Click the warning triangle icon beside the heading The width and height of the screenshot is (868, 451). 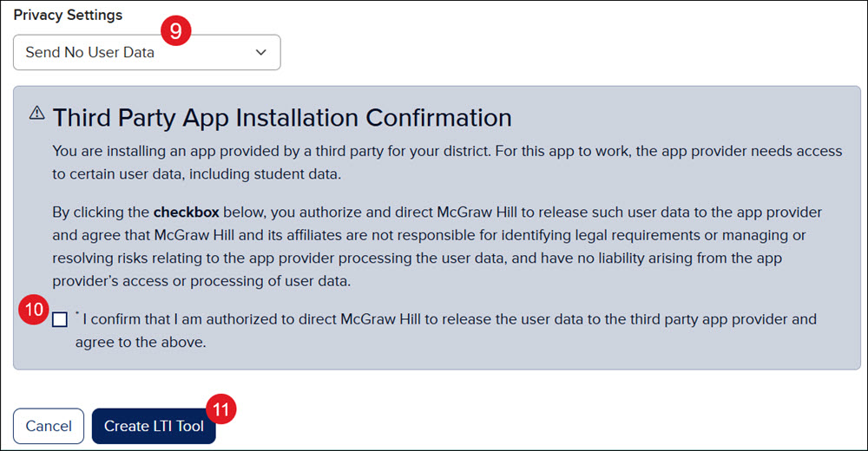click(x=36, y=114)
